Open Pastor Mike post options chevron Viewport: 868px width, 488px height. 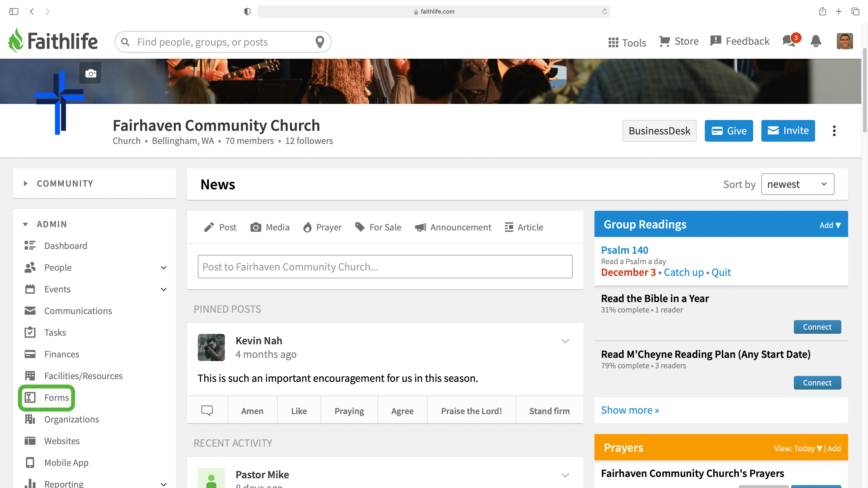[x=565, y=475]
